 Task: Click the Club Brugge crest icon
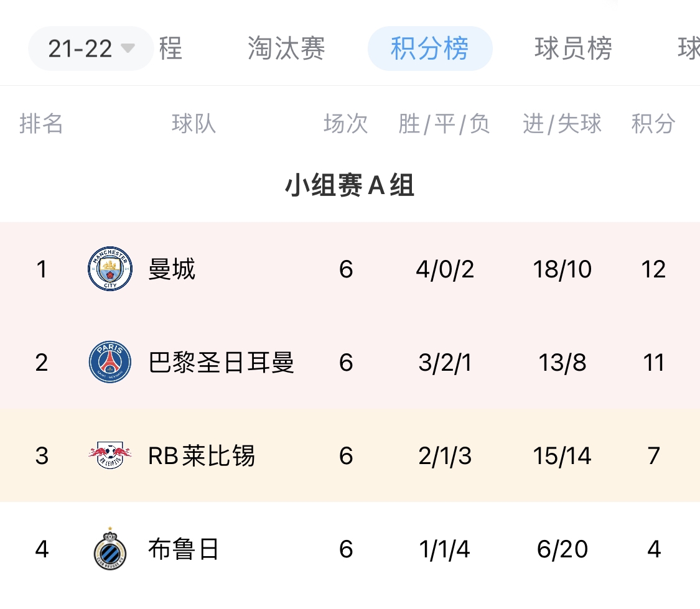pyautogui.click(x=110, y=548)
